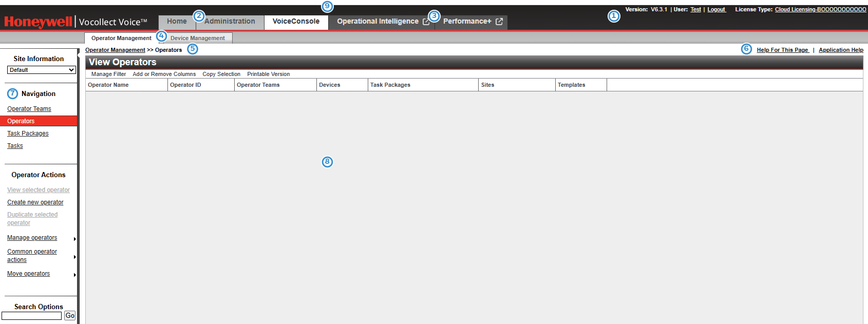Expand the Move operators submenu arrow
The width and height of the screenshot is (868, 324).
(75, 275)
